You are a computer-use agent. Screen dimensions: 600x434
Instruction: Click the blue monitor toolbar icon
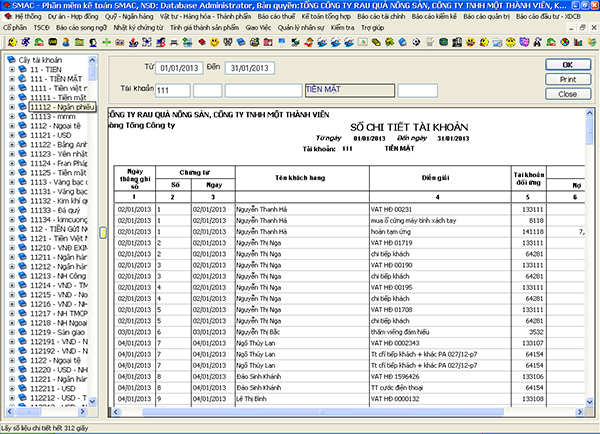point(282,42)
